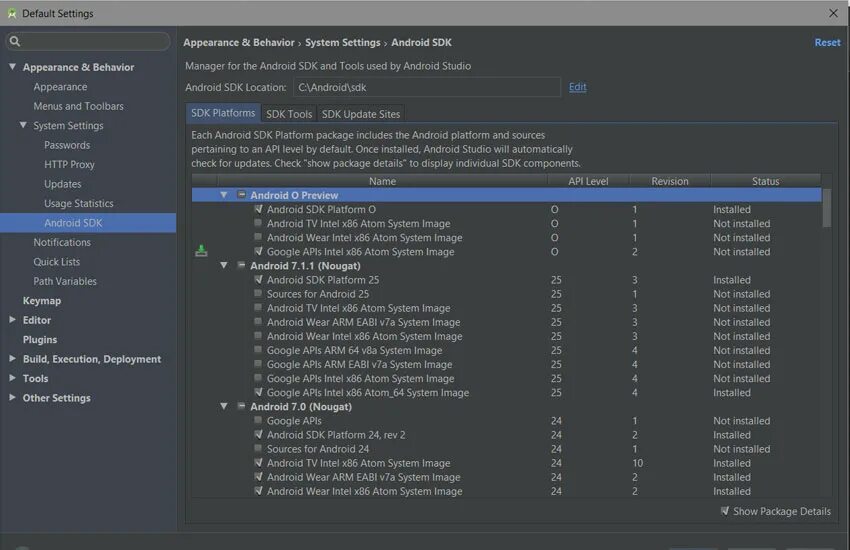Click the partial-selection box for Android 7.1.1 (Nougat)

coord(242,265)
